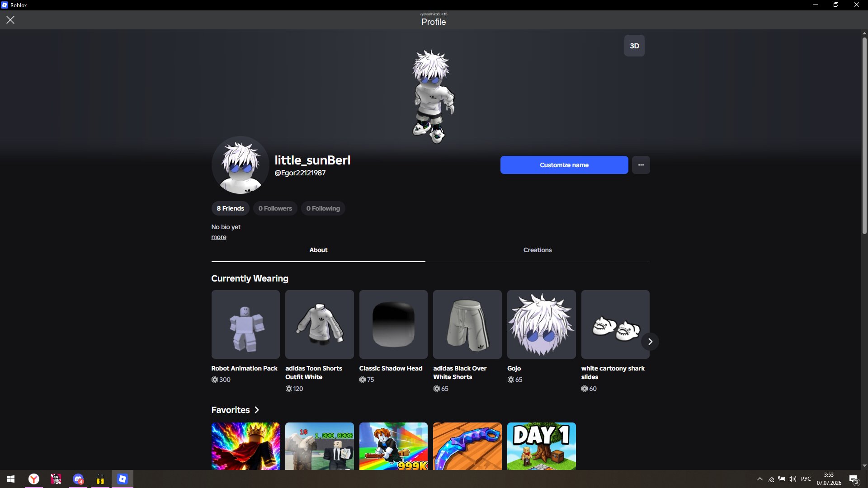Expand bio with the more link

coord(219,237)
